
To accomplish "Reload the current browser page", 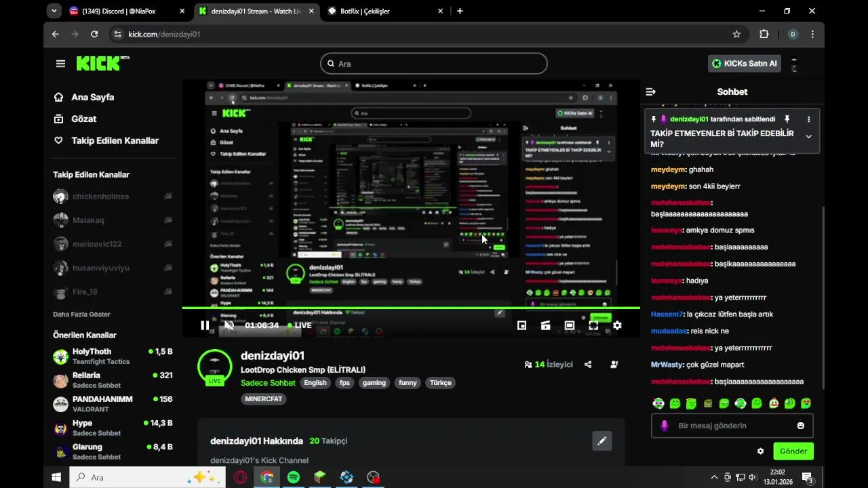I will (x=94, y=34).
